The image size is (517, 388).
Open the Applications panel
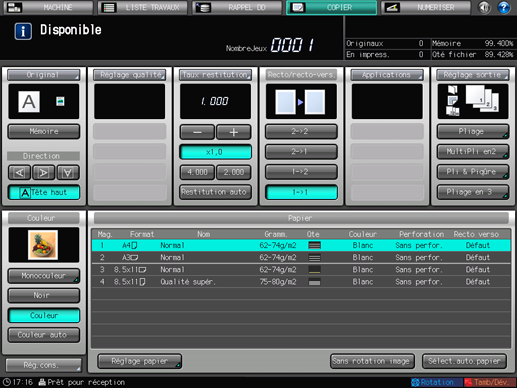[x=387, y=75]
